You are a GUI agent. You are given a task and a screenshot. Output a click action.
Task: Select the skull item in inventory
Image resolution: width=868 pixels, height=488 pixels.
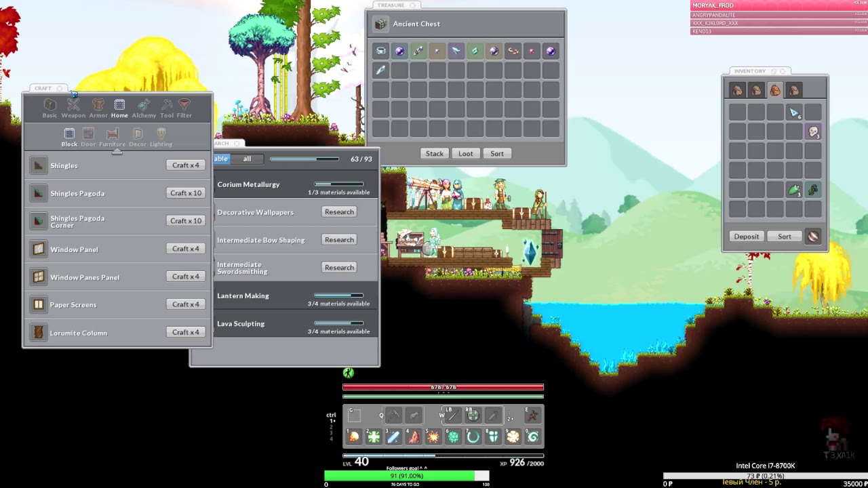tap(813, 131)
